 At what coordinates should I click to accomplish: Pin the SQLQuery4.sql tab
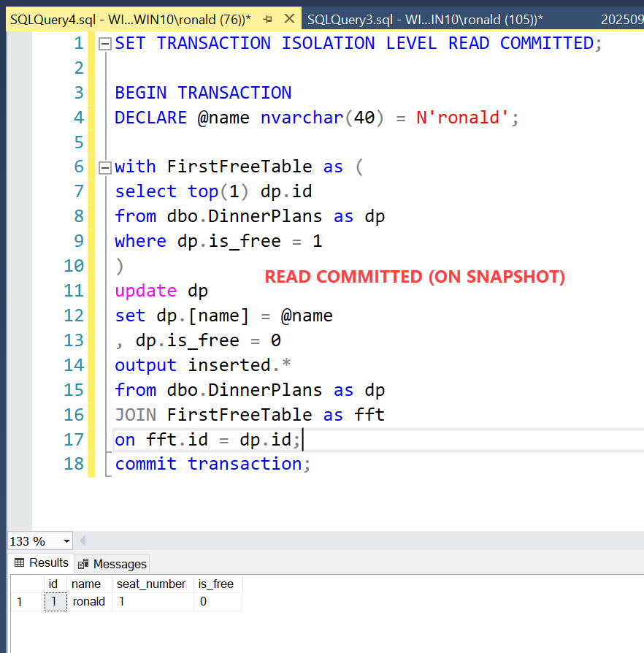pos(268,19)
